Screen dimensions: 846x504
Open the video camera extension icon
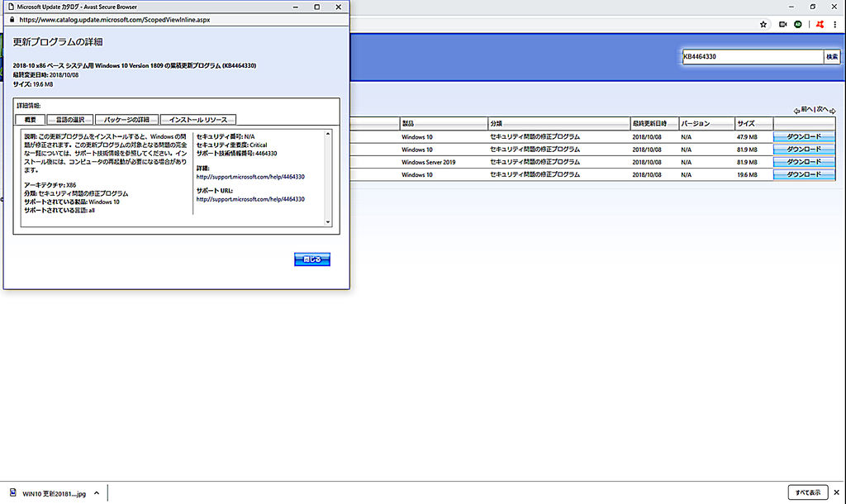(783, 24)
